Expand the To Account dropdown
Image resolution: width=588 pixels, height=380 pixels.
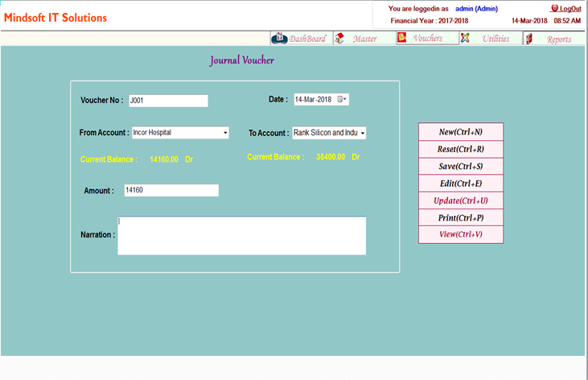(362, 133)
